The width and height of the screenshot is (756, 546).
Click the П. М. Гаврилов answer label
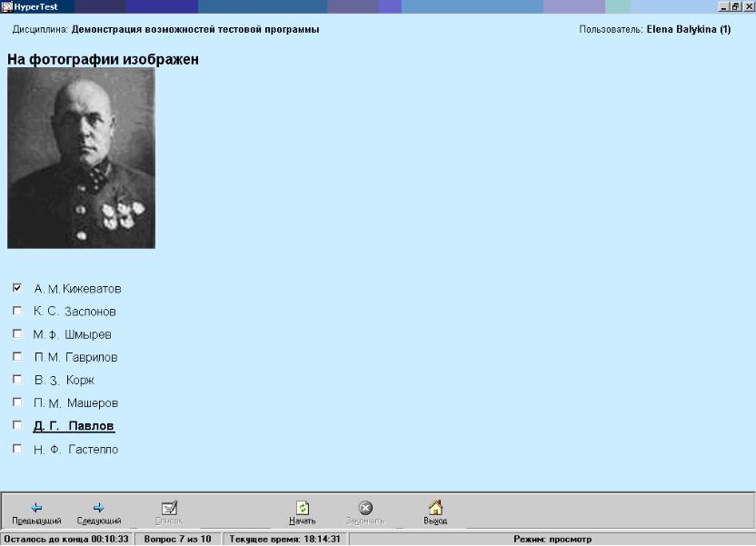click(76, 358)
